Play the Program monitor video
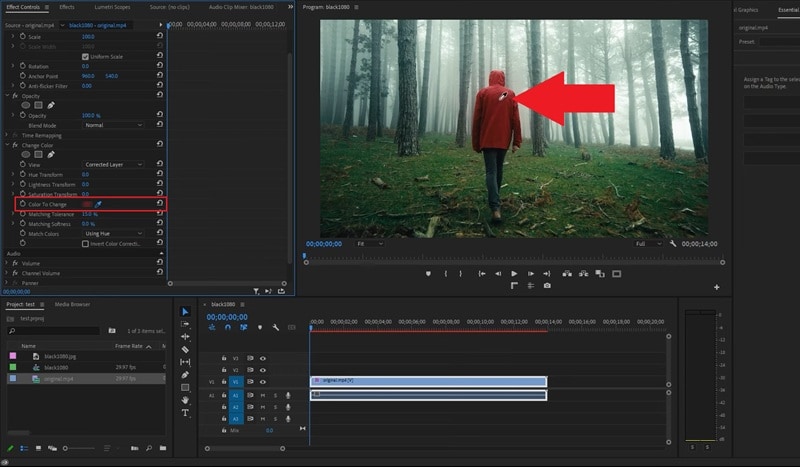The height and width of the screenshot is (467, 800). coord(514,274)
